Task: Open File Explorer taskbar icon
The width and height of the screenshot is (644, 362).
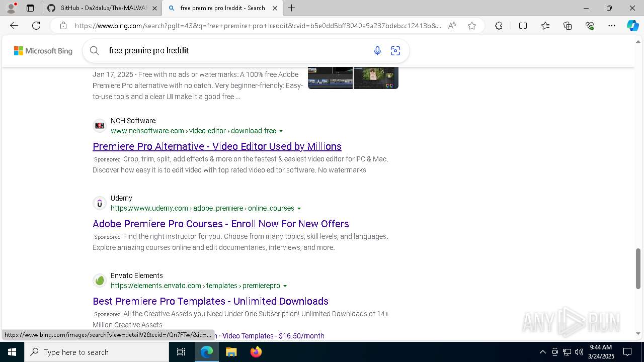Action: pyautogui.click(x=231, y=352)
